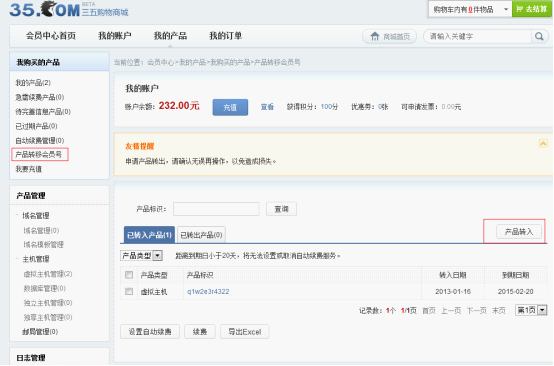Open 域名模板管理 tree item
The image size is (554, 366).
(43, 244)
